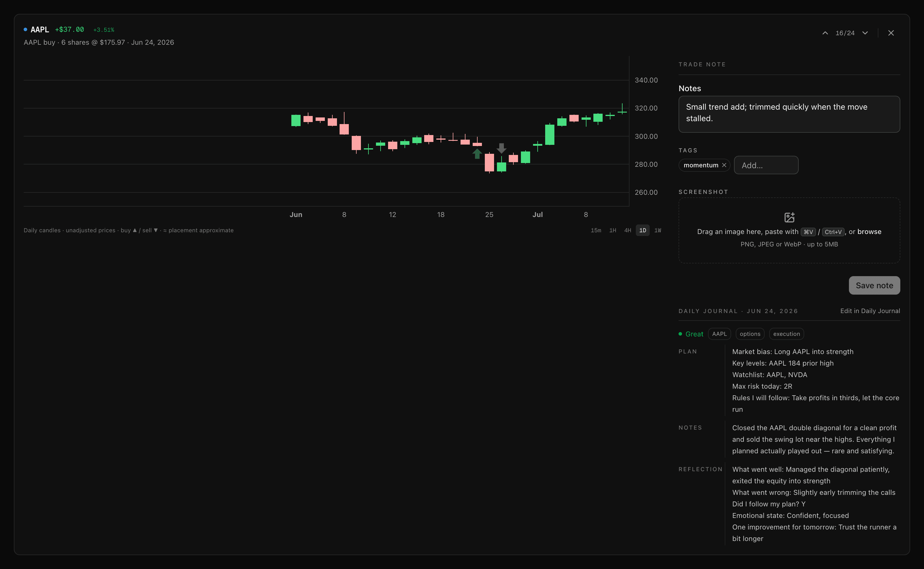The height and width of the screenshot is (569, 924).
Task: Click the +$37.00 profit value
Action: click(69, 29)
